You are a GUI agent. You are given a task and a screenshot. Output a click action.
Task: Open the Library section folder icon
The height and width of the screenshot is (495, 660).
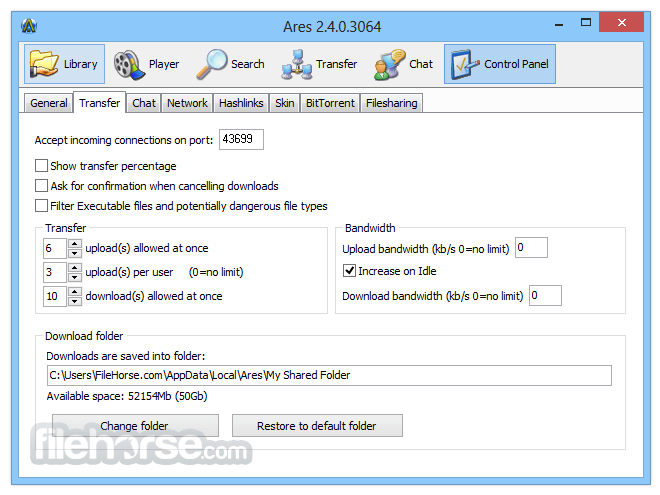click(43, 64)
